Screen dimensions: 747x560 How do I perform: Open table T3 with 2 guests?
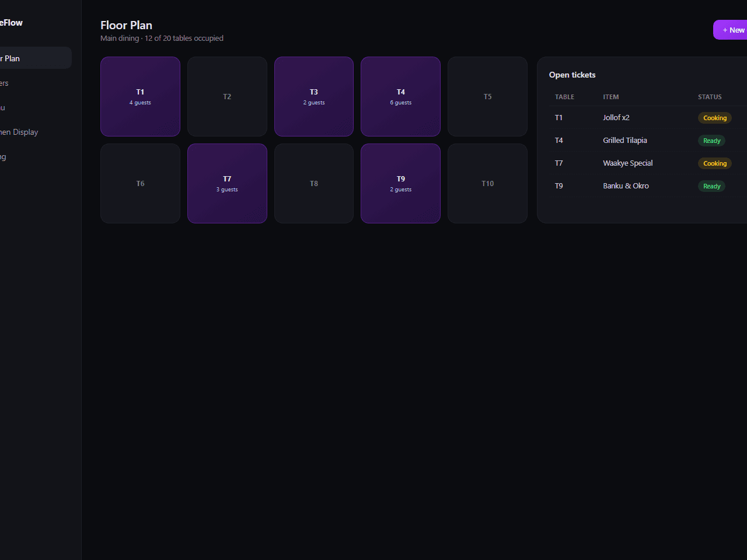click(314, 96)
